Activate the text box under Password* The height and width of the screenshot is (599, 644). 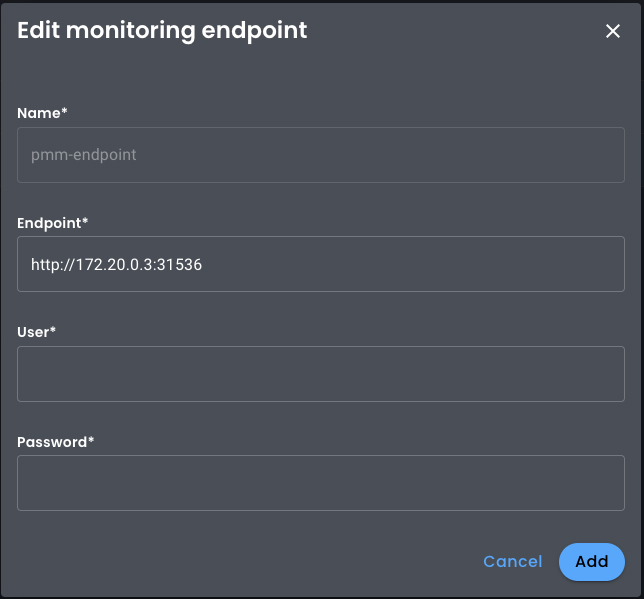point(320,483)
